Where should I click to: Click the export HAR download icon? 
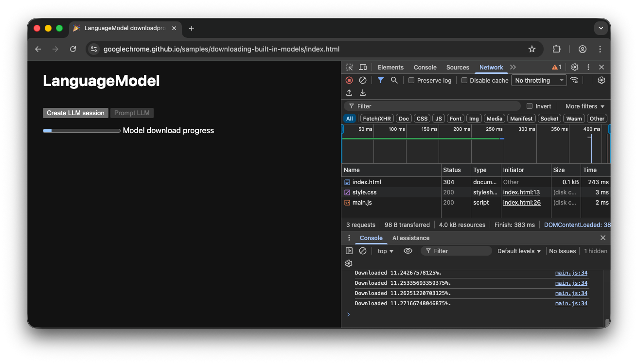[x=363, y=93]
